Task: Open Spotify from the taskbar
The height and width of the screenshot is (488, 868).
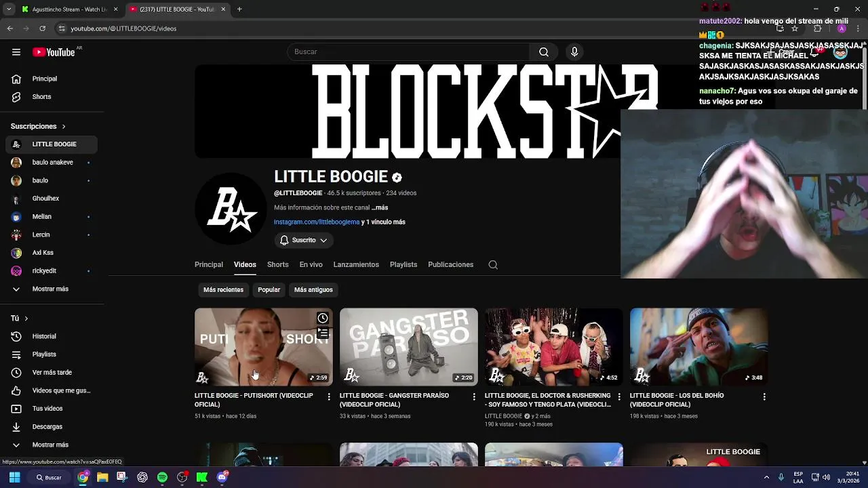Action: coord(162,477)
